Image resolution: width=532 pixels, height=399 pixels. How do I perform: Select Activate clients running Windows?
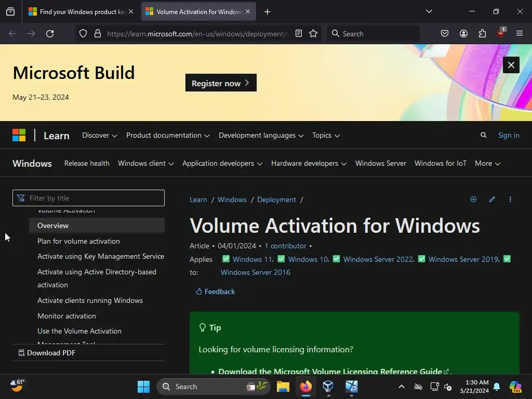pyautogui.click(x=90, y=300)
